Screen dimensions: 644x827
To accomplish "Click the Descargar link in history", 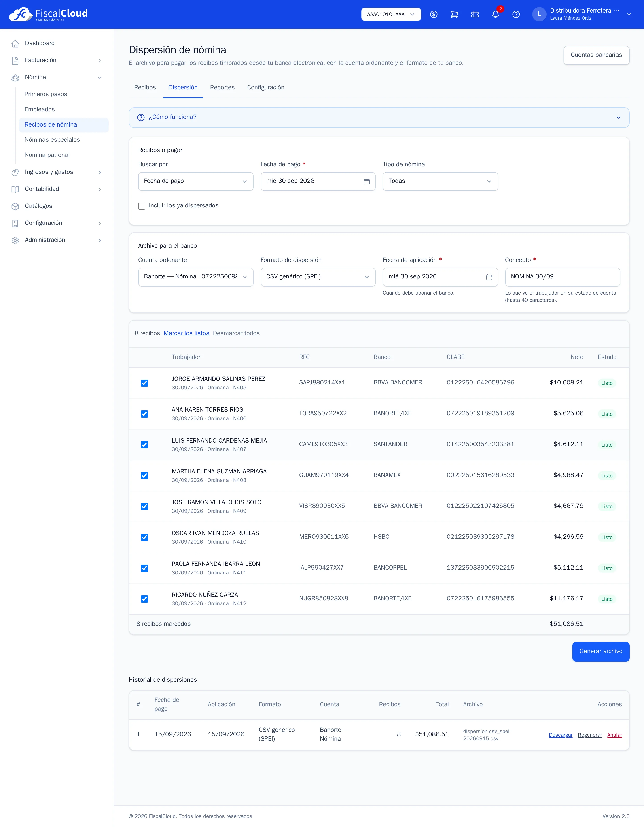I will (561, 735).
